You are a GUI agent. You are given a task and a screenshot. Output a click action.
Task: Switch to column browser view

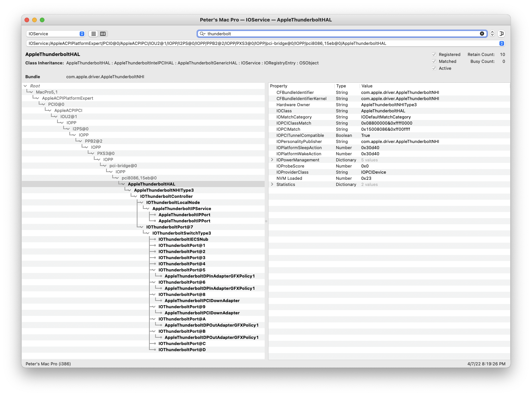click(103, 34)
